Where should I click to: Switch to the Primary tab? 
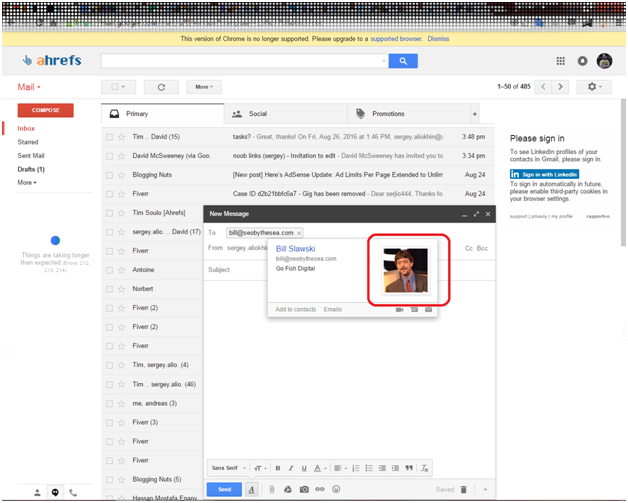(x=163, y=114)
